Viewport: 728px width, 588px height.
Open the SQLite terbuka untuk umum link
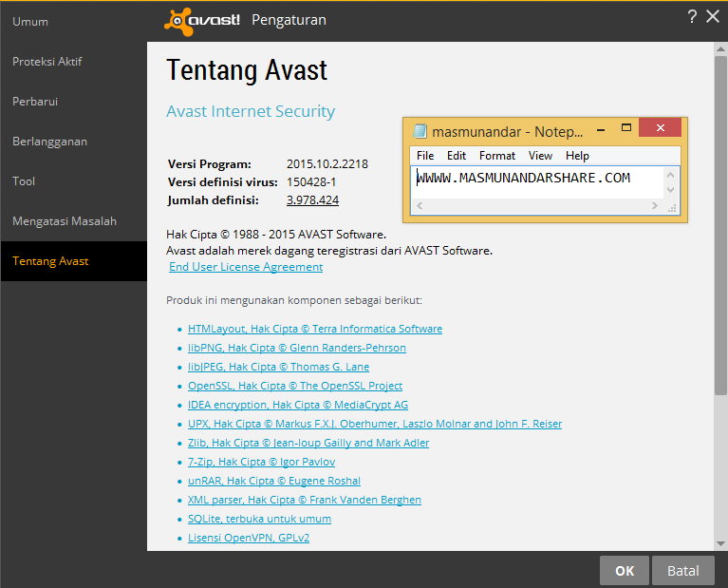[259, 520]
